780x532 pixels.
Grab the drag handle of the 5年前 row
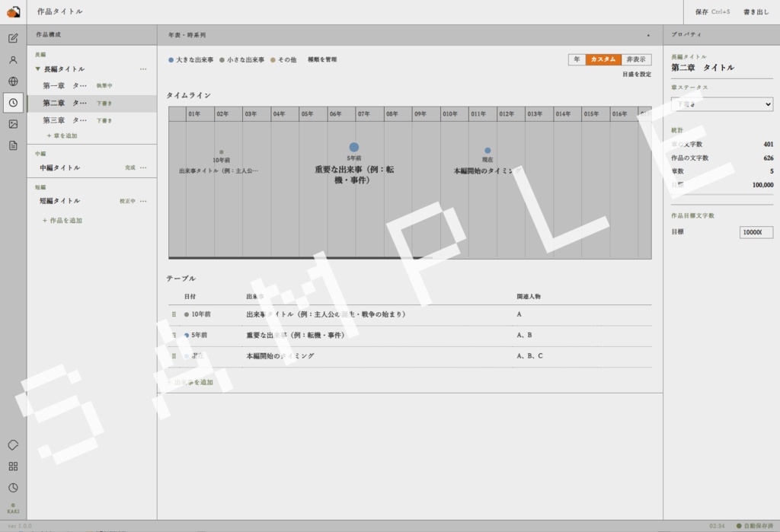tap(174, 335)
